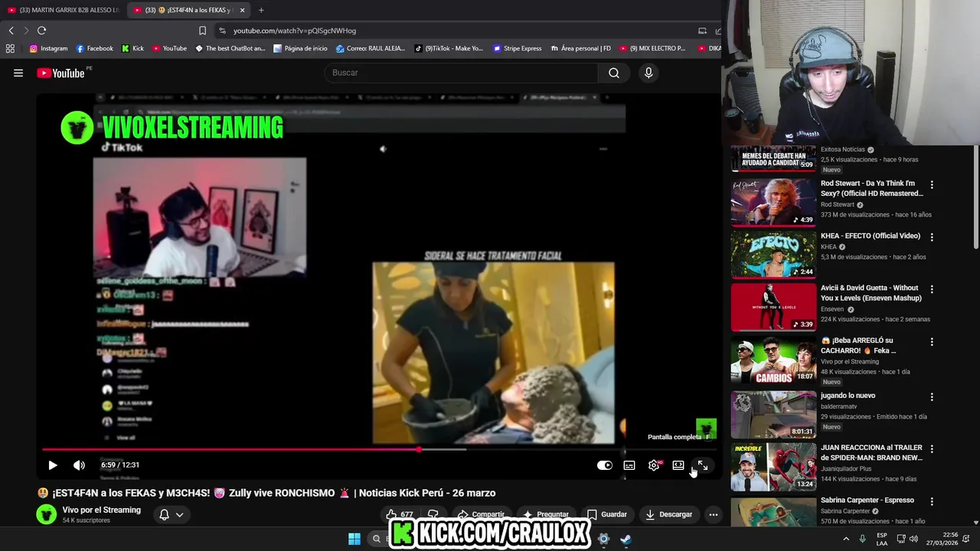Expand the notification bell dropdown
The image size is (980, 551).
[171, 514]
